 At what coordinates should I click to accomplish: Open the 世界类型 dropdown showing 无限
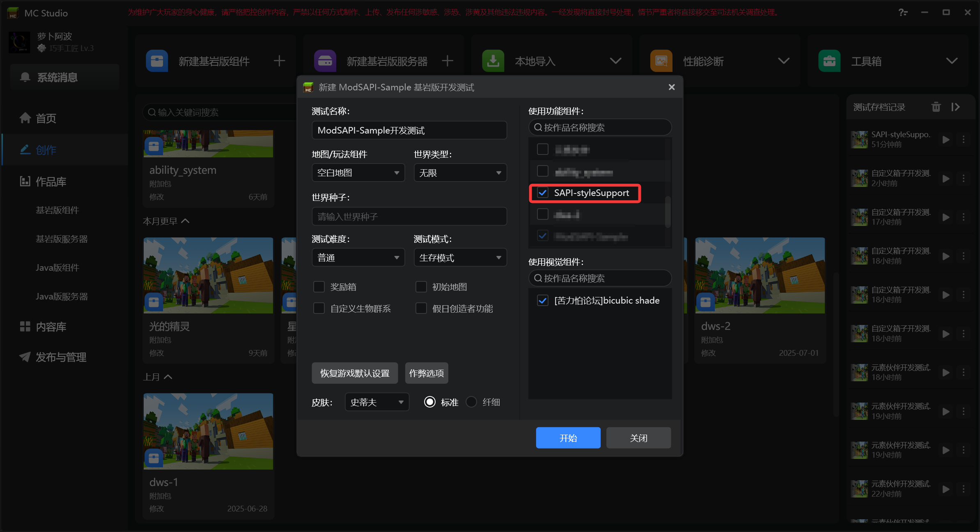[x=460, y=173]
